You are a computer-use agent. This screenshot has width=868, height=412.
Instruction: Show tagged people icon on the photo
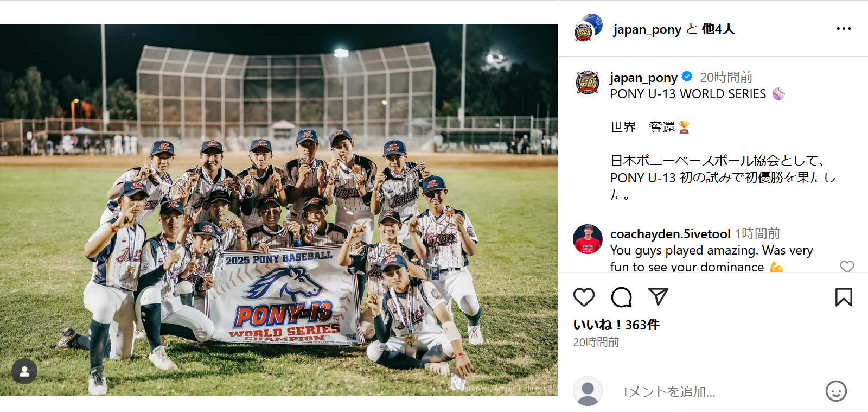click(24, 371)
